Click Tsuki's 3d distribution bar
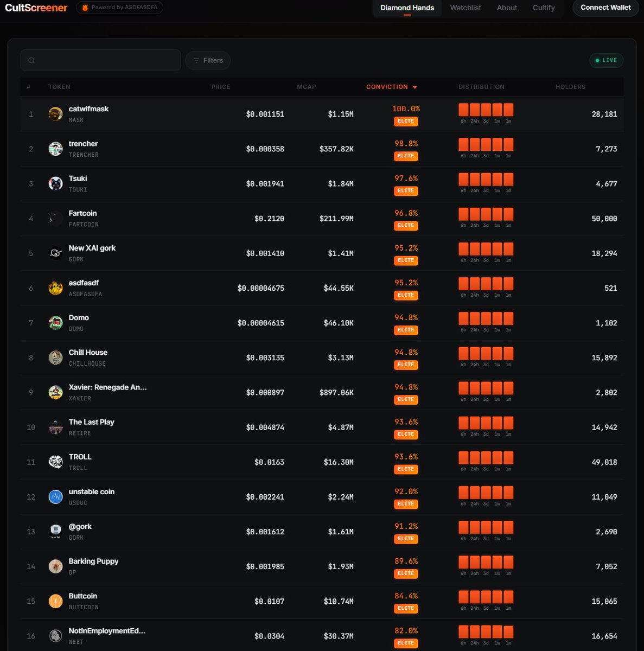The image size is (644, 651). 486,179
